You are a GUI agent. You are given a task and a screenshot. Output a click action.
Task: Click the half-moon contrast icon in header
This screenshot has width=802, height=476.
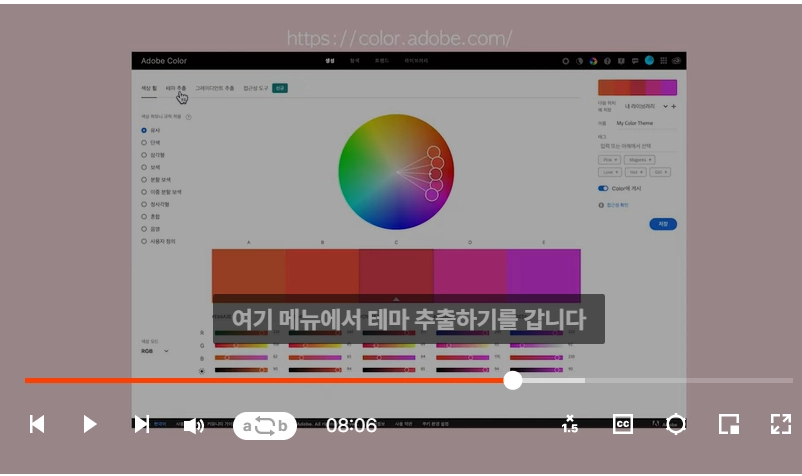click(x=580, y=61)
